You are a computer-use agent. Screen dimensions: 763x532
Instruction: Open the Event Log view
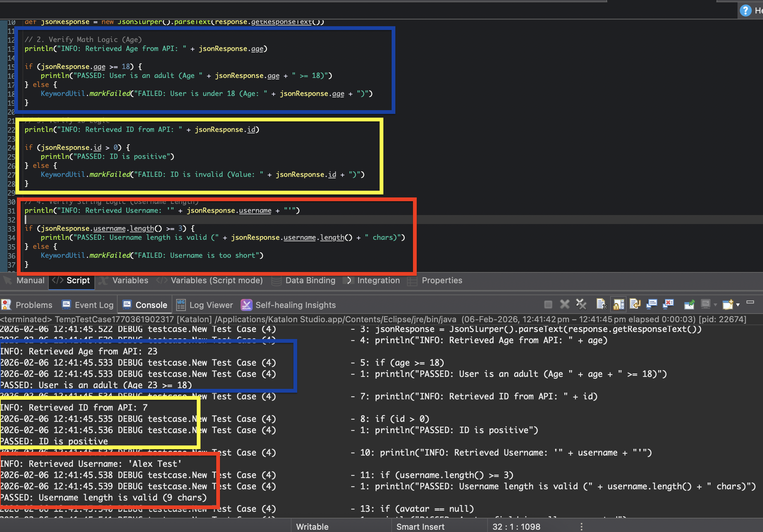tap(87, 305)
